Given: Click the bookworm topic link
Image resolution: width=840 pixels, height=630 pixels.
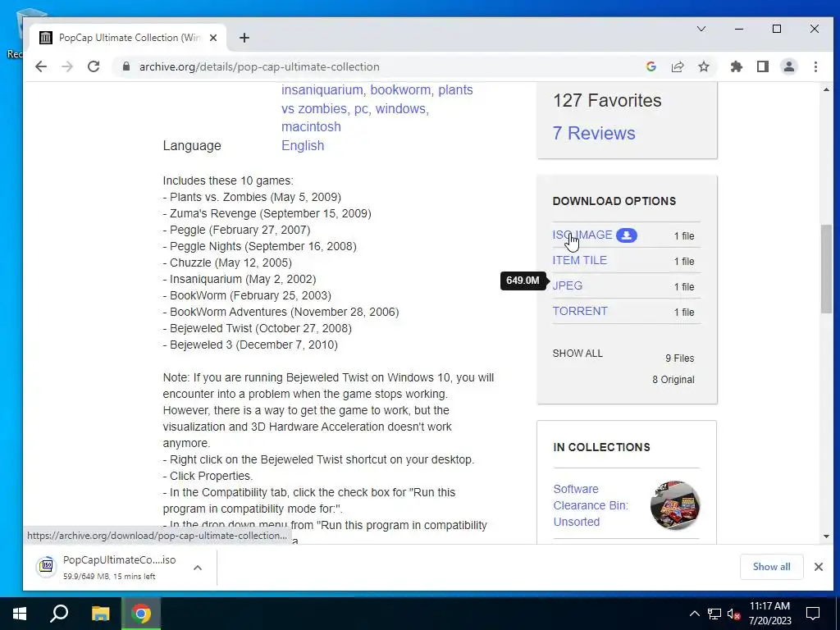Looking at the screenshot, I should click(400, 89).
